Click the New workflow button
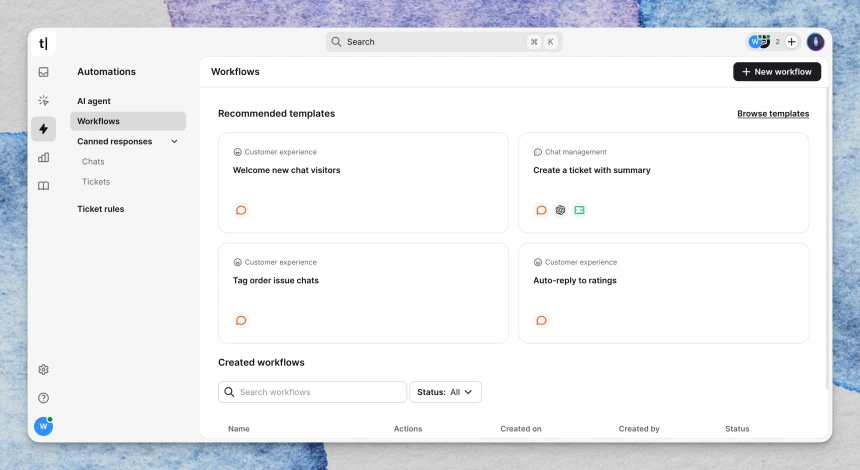 tap(777, 72)
